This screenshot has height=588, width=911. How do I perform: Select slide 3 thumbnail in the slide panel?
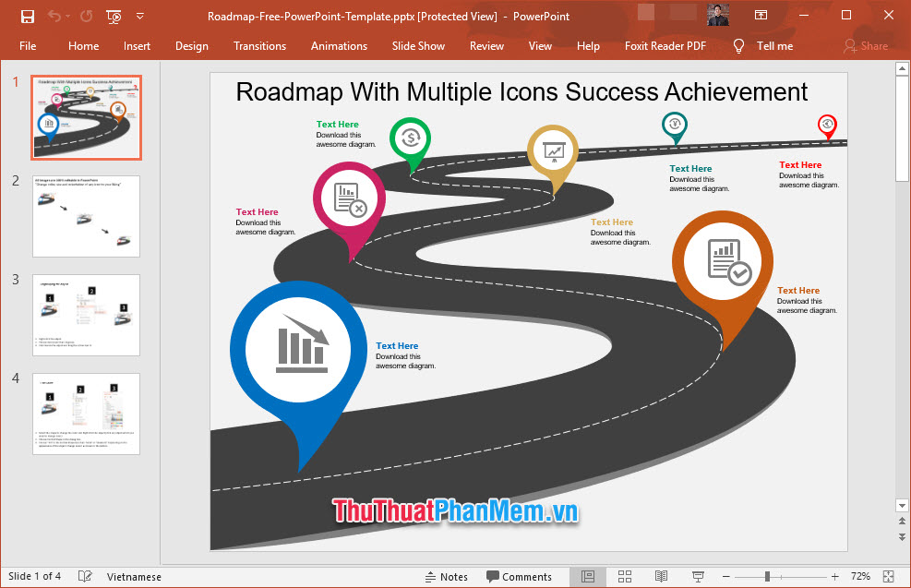86,314
